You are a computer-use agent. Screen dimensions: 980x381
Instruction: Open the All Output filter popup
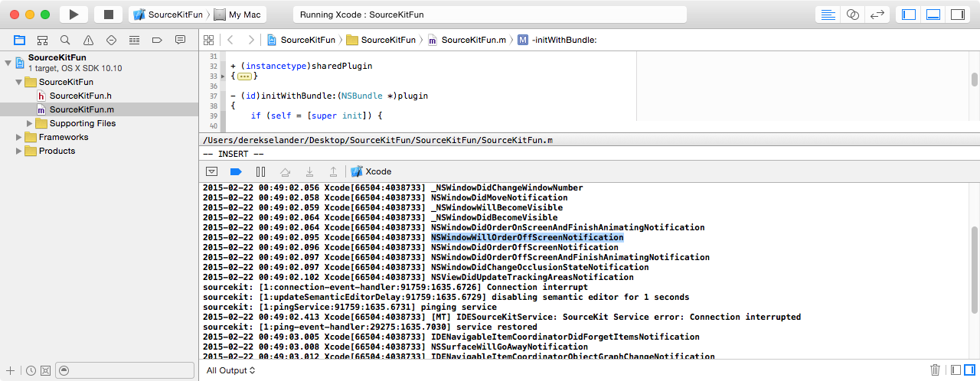230,370
